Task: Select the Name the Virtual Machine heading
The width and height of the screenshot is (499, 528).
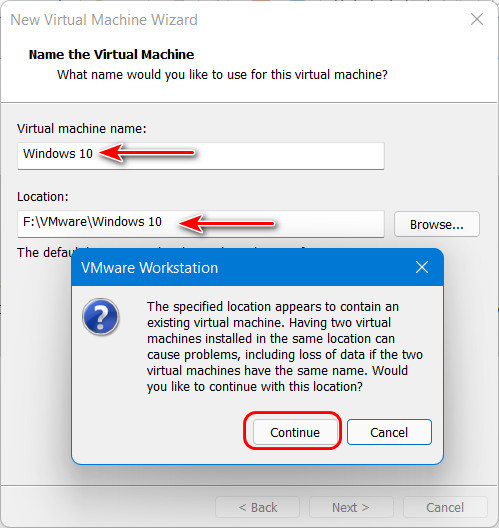Action: (111, 54)
